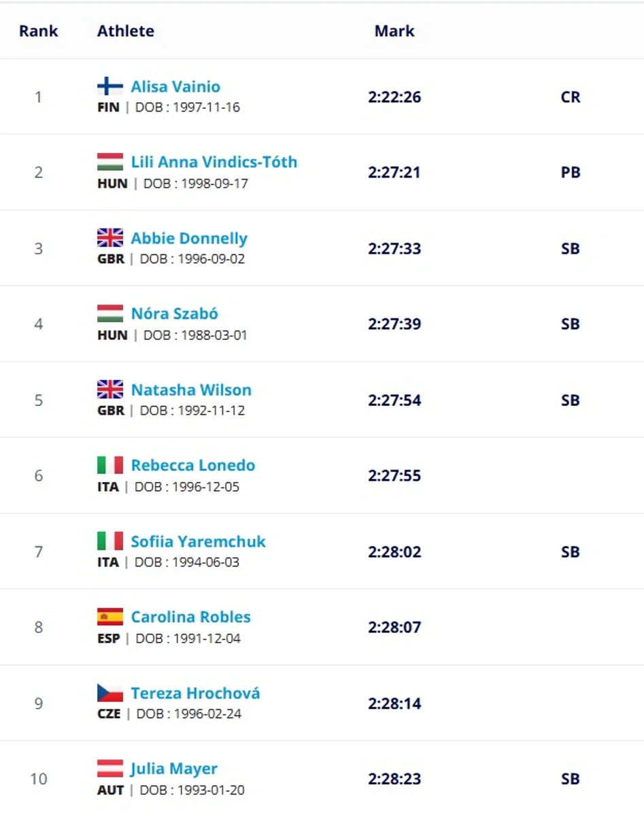This screenshot has width=644, height=816.
Task: Open Nóra Szabó's athlete page
Action: 175,314
